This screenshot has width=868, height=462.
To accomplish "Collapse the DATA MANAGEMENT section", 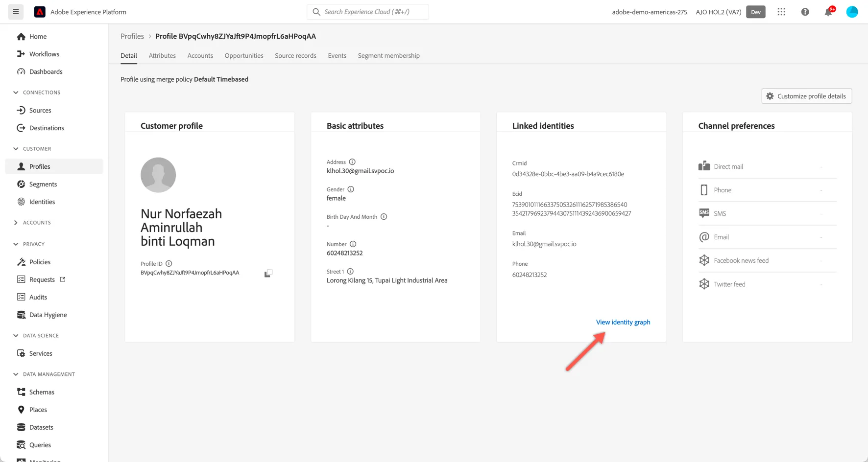I will coord(16,374).
